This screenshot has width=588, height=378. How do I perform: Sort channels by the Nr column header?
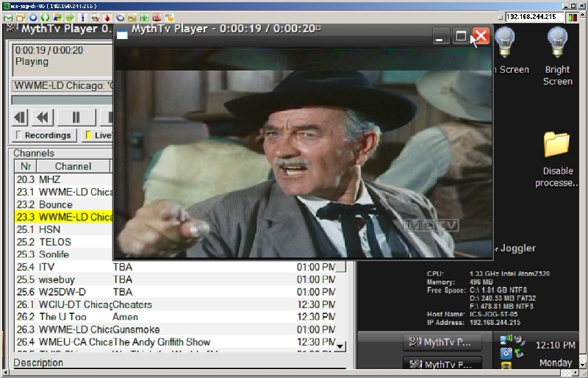point(26,166)
